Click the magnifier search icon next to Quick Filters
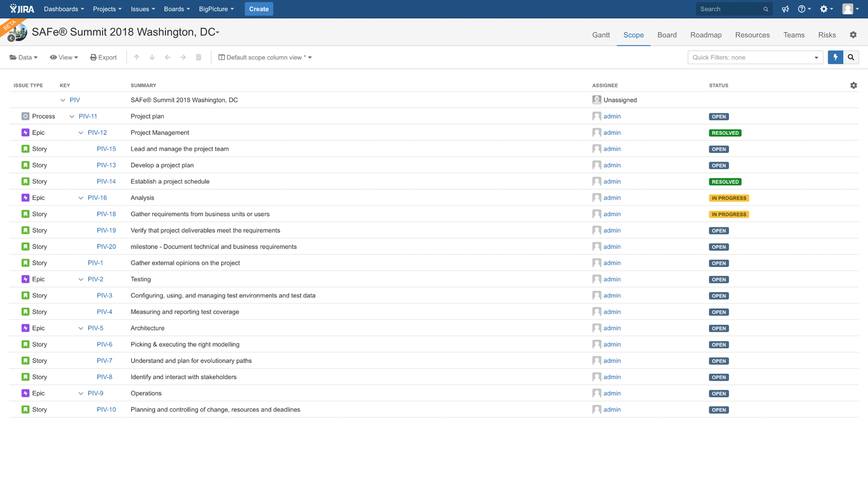 coord(851,57)
